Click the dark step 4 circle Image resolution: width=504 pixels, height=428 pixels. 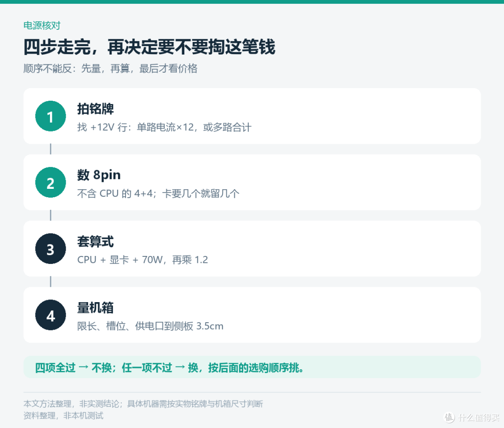click(x=50, y=315)
